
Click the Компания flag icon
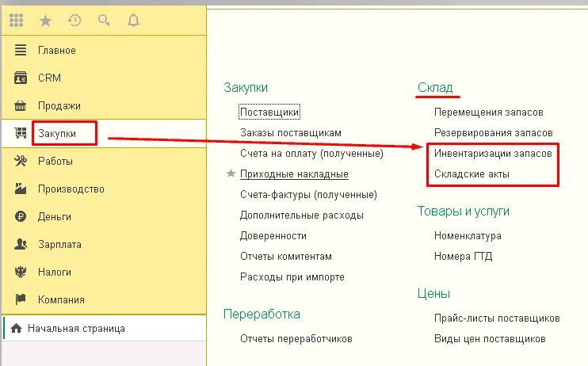coord(21,299)
